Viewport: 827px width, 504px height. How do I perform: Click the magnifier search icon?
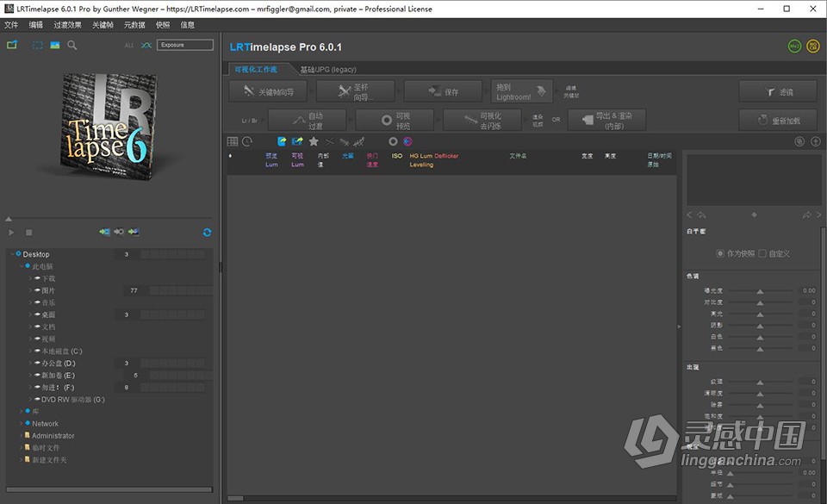(x=72, y=46)
